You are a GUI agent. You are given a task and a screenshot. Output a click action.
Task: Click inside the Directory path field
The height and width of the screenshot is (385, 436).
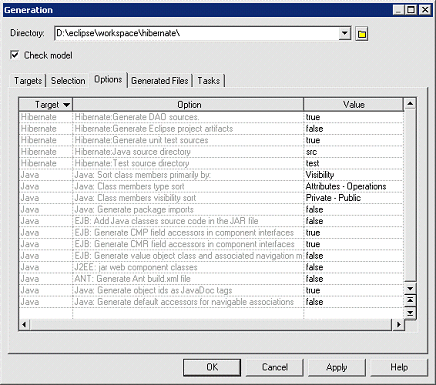click(x=197, y=33)
